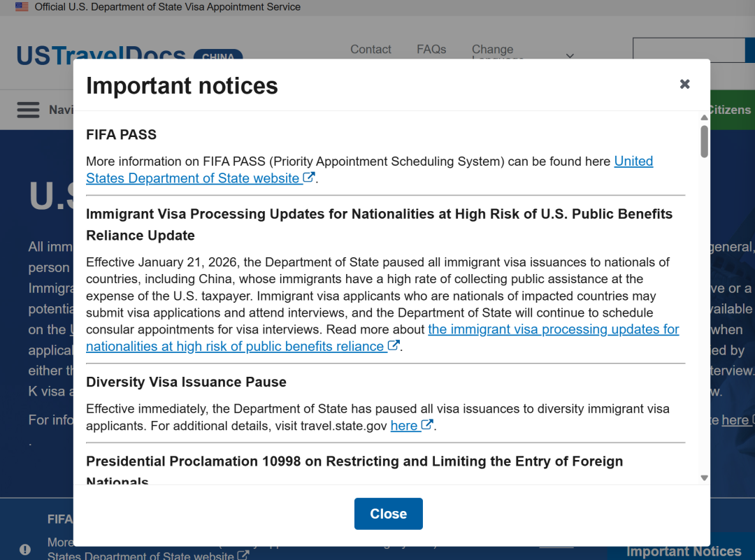755x560 pixels.
Task: Click external link icon after State website link
Action: (308, 178)
